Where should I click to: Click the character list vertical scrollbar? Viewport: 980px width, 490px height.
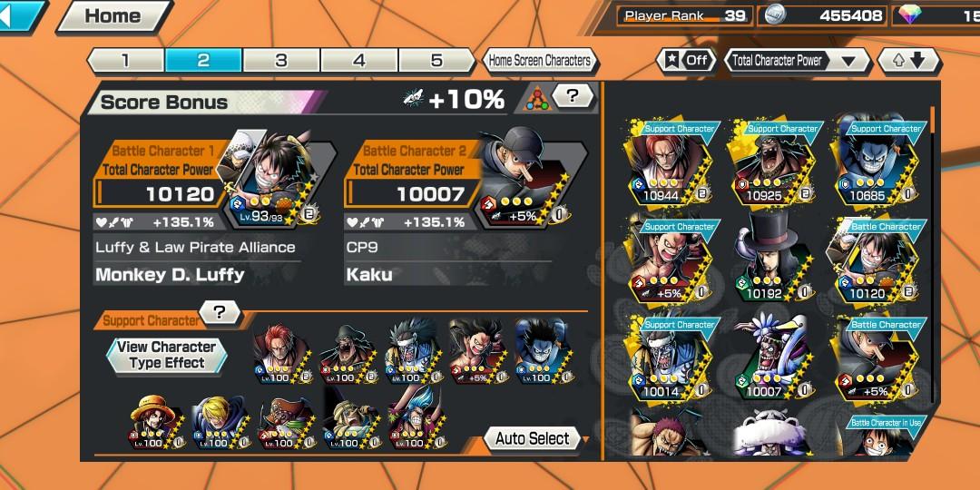click(x=931, y=250)
